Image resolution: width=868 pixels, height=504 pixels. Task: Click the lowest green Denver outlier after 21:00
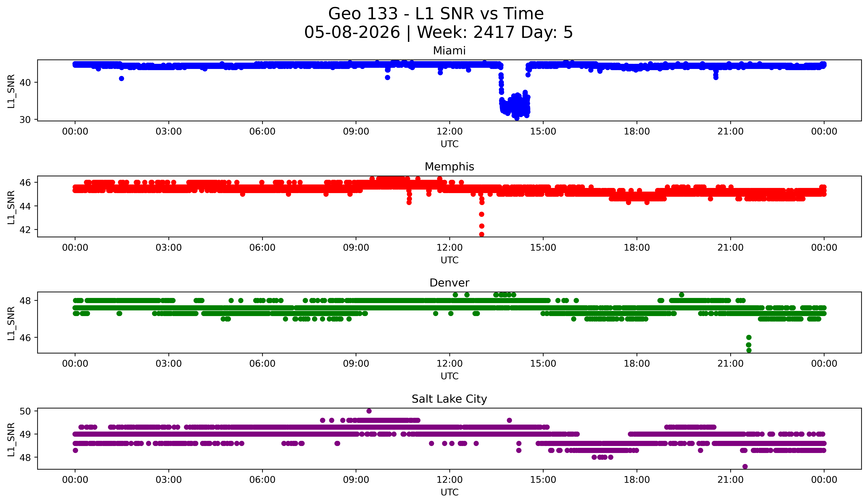coord(749,350)
